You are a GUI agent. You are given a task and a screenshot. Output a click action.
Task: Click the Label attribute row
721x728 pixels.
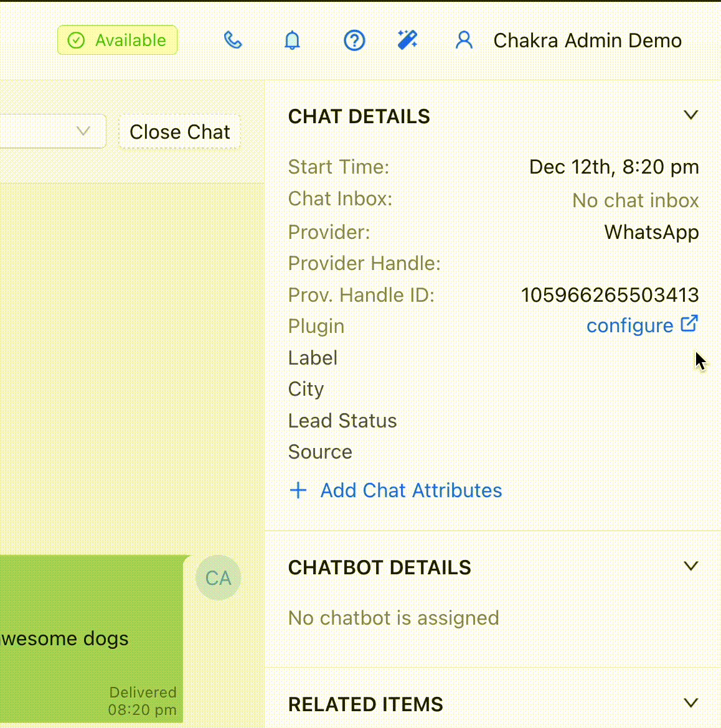point(313,358)
